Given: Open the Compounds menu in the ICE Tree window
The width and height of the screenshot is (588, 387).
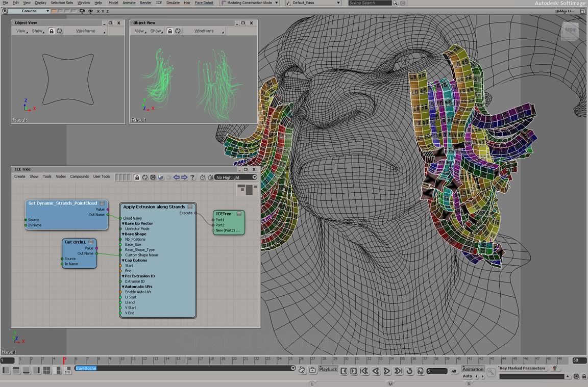Looking at the screenshot, I should point(79,176).
